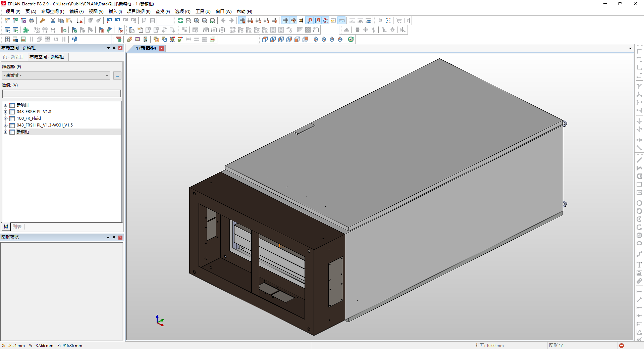Click the wrench Settings icon on the toolbar
Image resolution: width=644 pixels, height=349 pixels.
click(42, 20)
